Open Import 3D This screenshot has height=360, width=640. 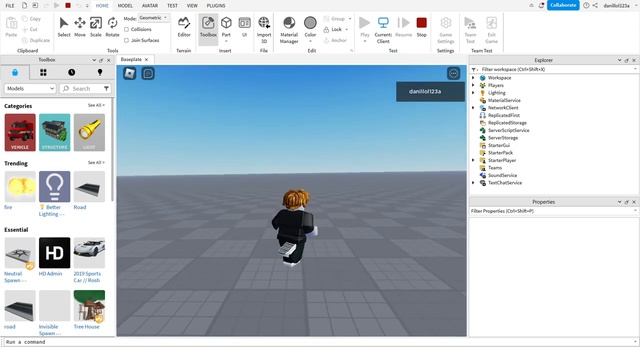(x=264, y=29)
